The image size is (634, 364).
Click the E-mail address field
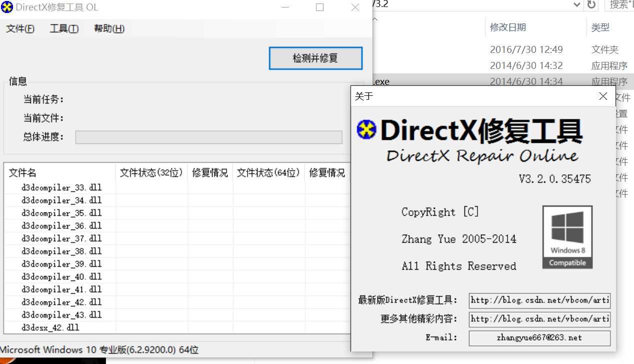539,338
